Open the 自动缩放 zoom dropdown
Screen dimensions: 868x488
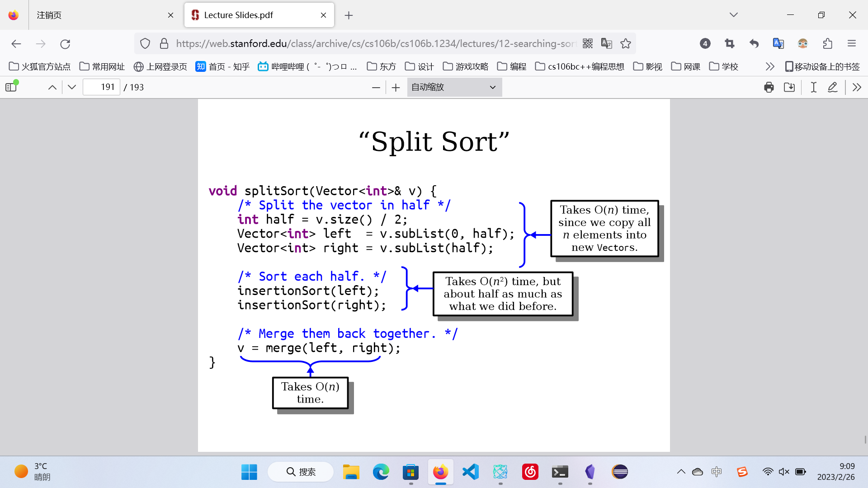(x=454, y=87)
